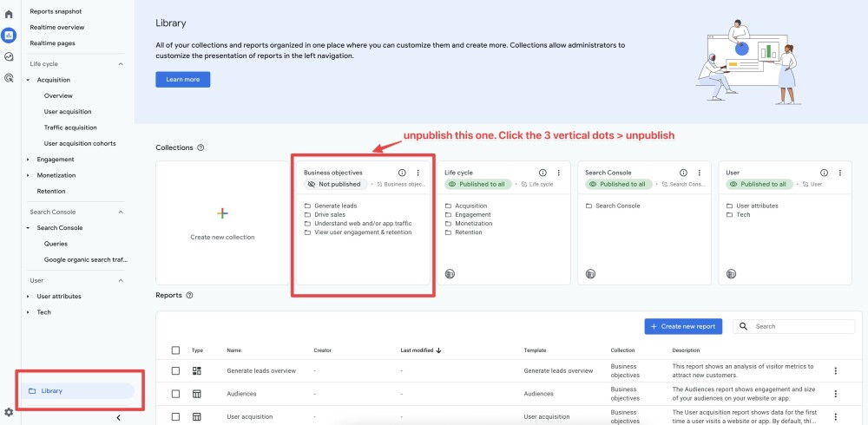Tick checkbox for User acquisition report row
Image resolution: width=868 pixels, height=425 pixels.
click(x=175, y=416)
